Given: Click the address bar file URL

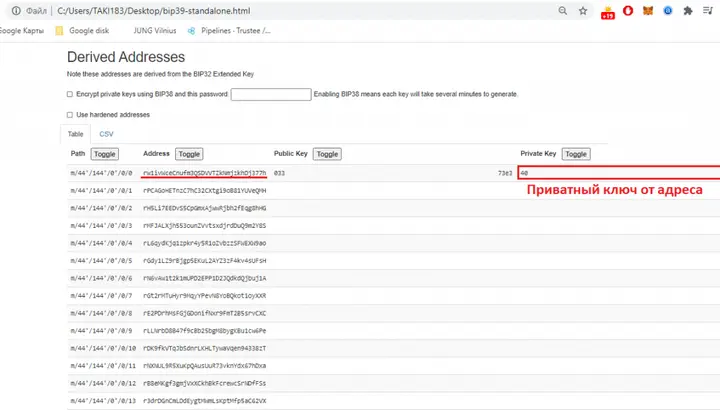Looking at the screenshot, I should 154,11.
